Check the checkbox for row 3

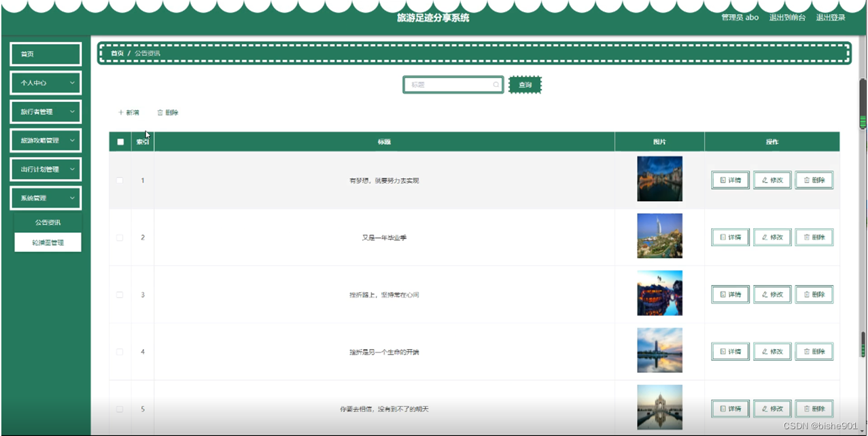coord(120,294)
